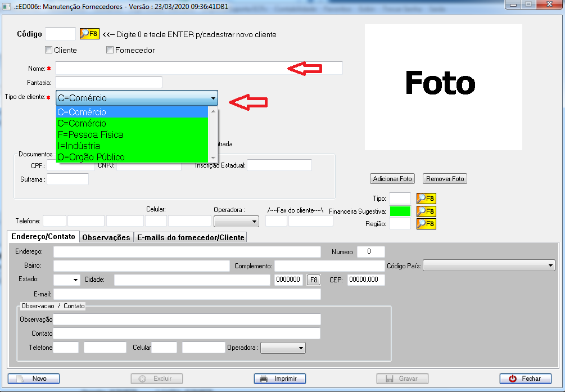Click the green Financeira Sugestiva field
Image resolution: width=565 pixels, height=392 pixels.
(x=400, y=211)
